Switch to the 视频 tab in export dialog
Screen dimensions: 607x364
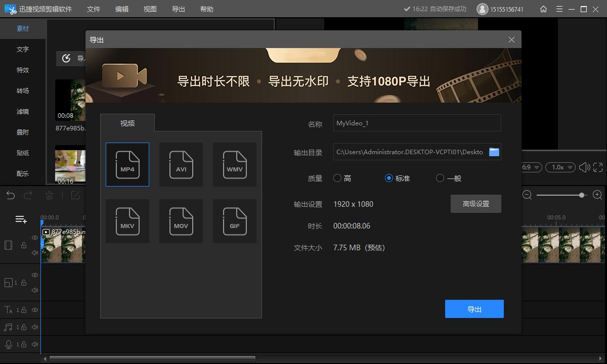127,123
